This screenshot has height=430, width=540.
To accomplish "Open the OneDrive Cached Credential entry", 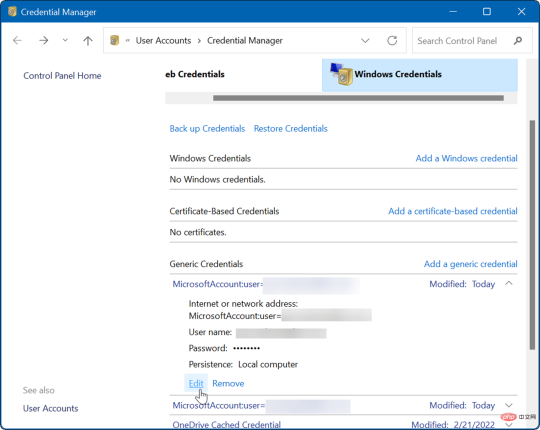I will pyautogui.click(x=227, y=424).
